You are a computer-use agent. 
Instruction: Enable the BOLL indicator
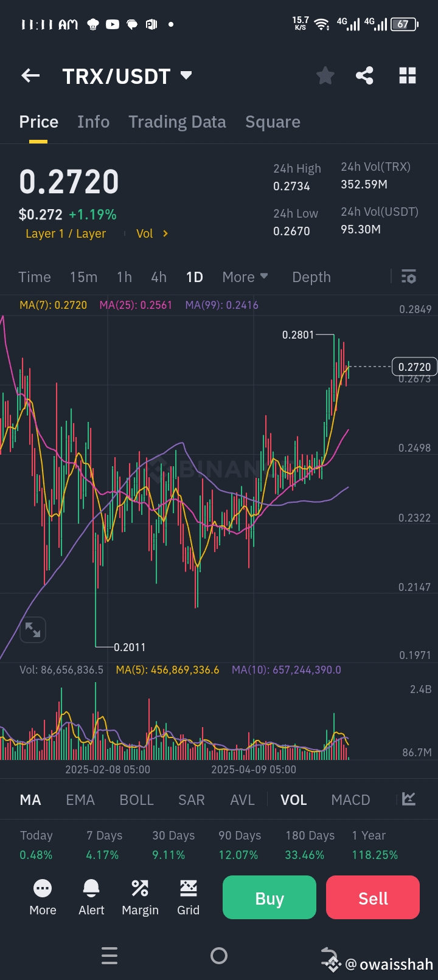coord(136,800)
